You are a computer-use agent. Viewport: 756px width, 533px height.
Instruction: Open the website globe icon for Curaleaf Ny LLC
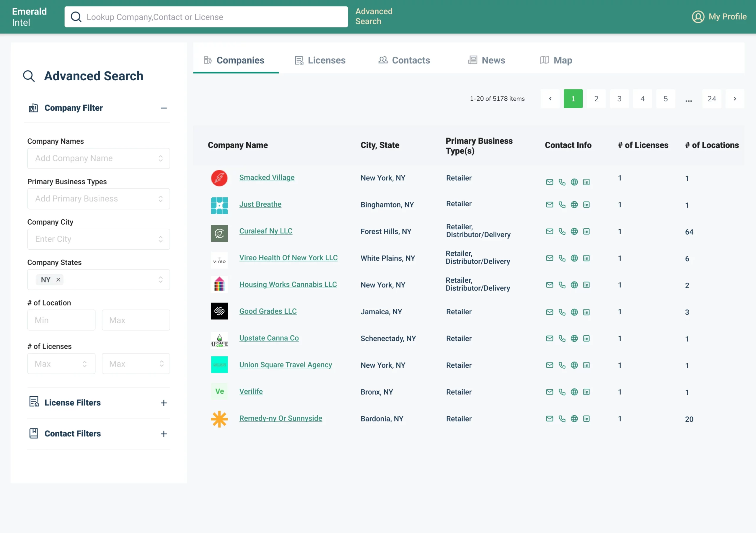click(x=574, y=231)
